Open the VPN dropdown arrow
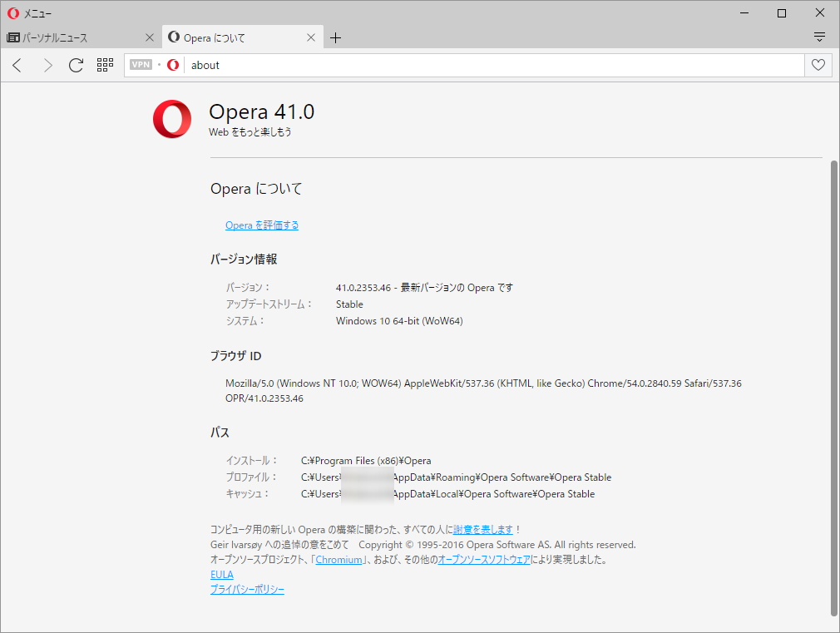 click(157, 64)
